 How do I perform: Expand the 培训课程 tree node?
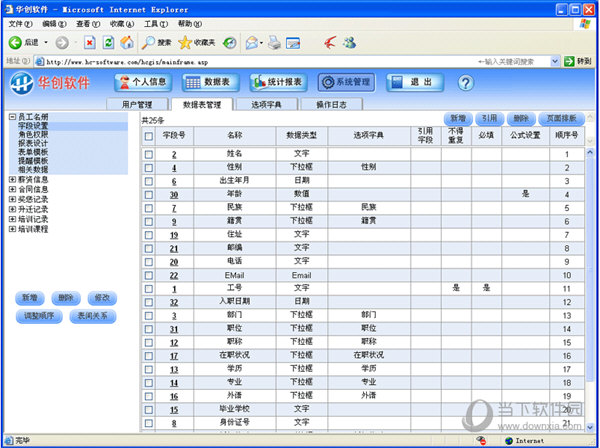12,229
